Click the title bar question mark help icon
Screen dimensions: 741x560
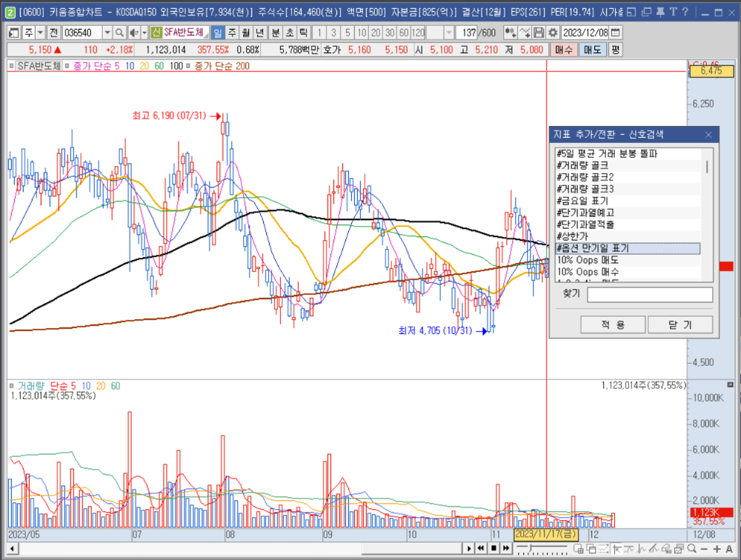tap(685, 13)
